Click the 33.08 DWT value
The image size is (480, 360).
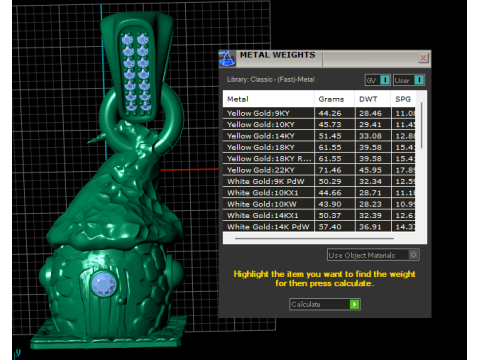coord(370,136)
